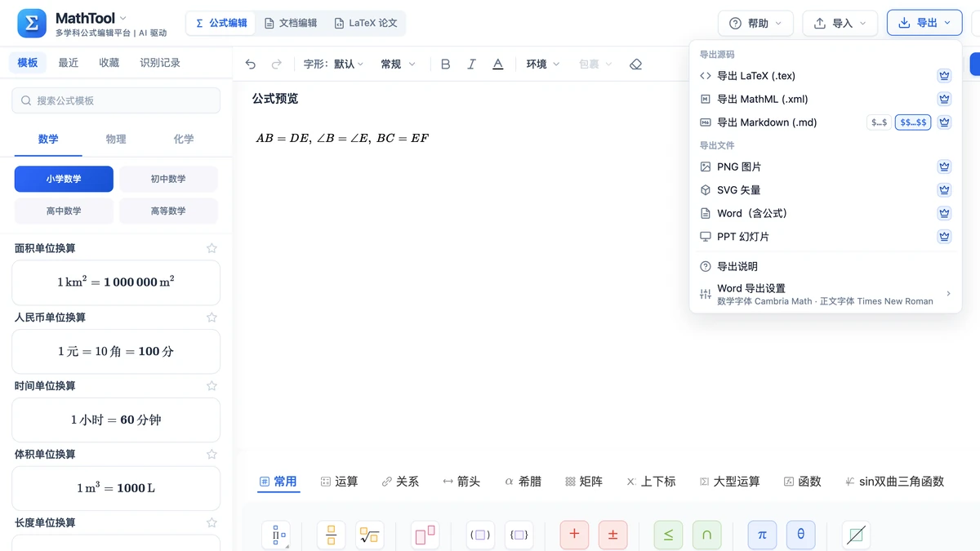Insert the pi symbol
Screen dimensions: 980x551
(x=762, y=535)
